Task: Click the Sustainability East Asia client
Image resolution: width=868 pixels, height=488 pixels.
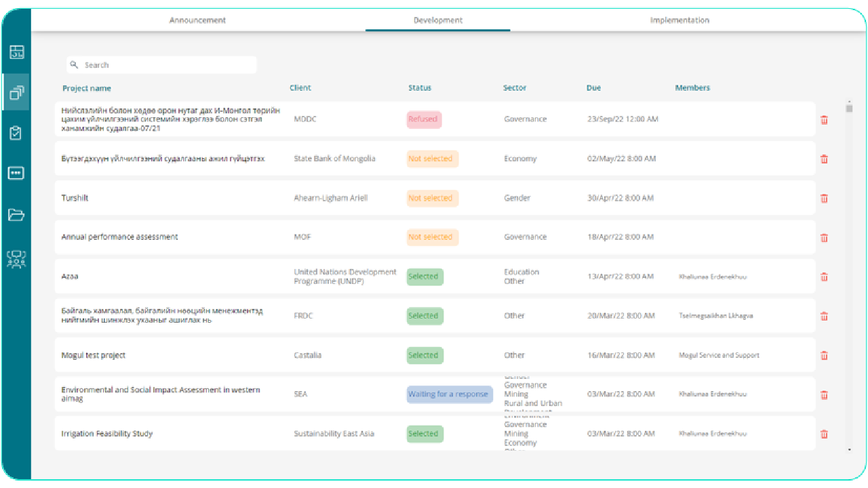Action: (334, 434)
